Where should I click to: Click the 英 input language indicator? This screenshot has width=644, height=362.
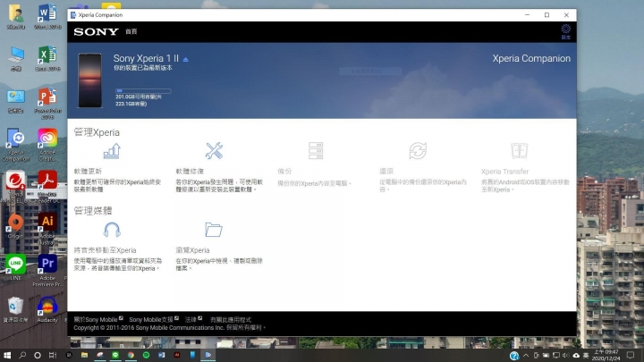coord(586,356)
